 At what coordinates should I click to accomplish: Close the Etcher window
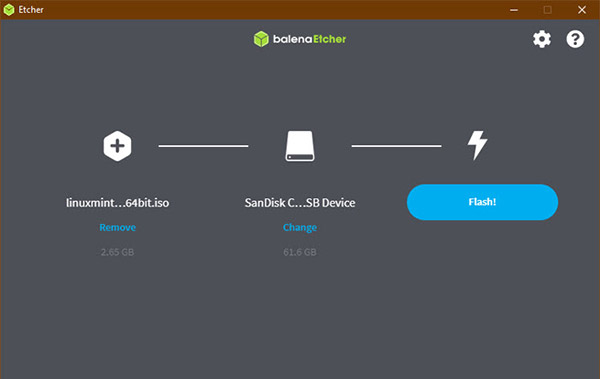(x=582, y=10)
